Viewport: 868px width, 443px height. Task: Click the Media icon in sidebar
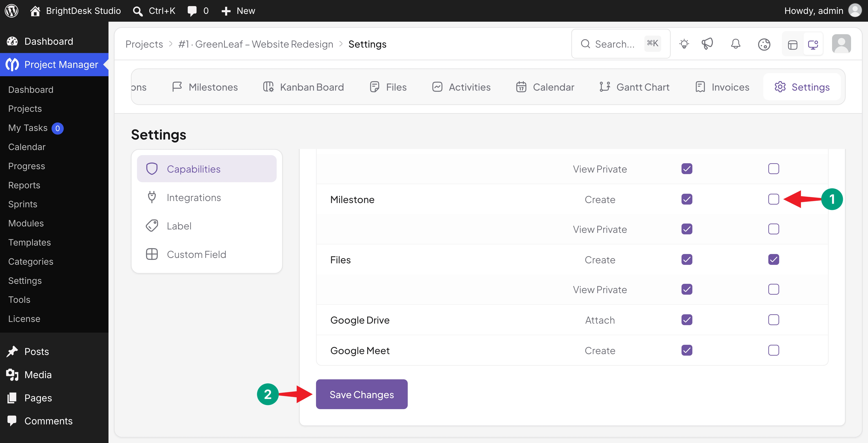(x=12, y=375)
